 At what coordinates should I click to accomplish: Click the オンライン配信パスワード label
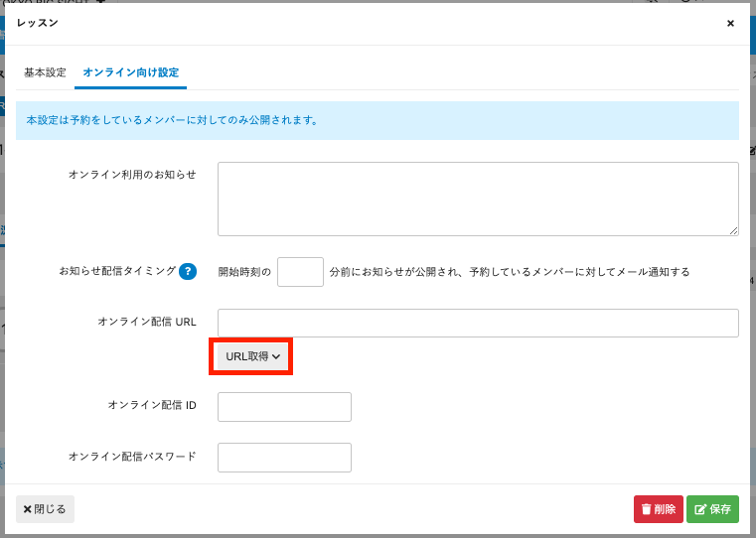pyautogui.click(x=132, y=457)
